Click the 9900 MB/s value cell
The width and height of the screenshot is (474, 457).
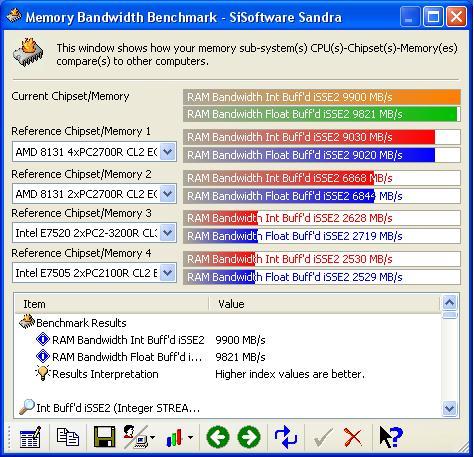click(x=240, y=340)
